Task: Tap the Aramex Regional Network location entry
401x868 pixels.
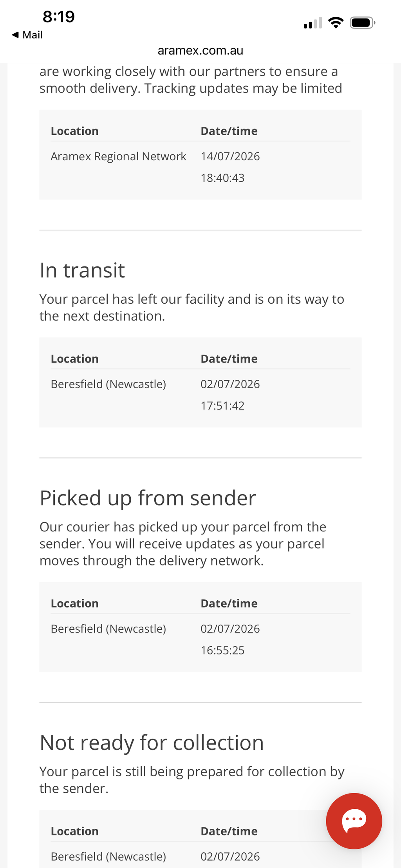Action: tap(118, 156)
